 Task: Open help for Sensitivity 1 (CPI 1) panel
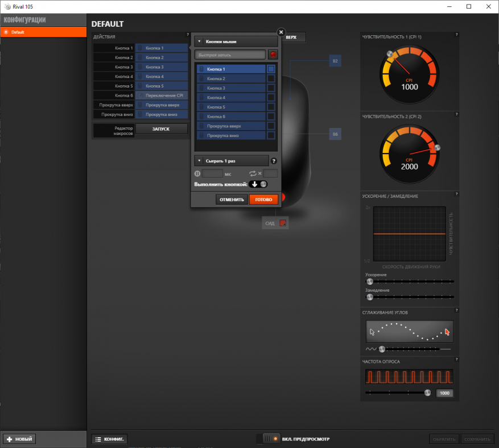(456, 34)
